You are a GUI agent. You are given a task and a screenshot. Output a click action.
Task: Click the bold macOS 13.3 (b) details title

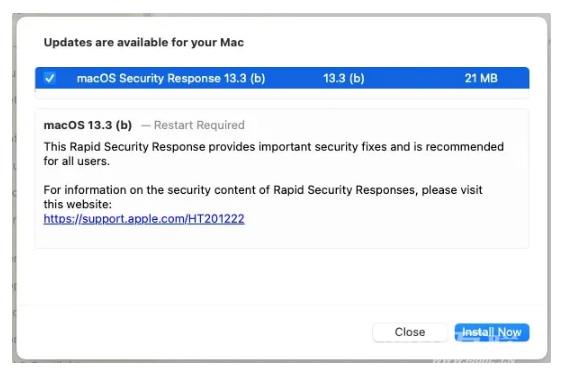point(88,125)
